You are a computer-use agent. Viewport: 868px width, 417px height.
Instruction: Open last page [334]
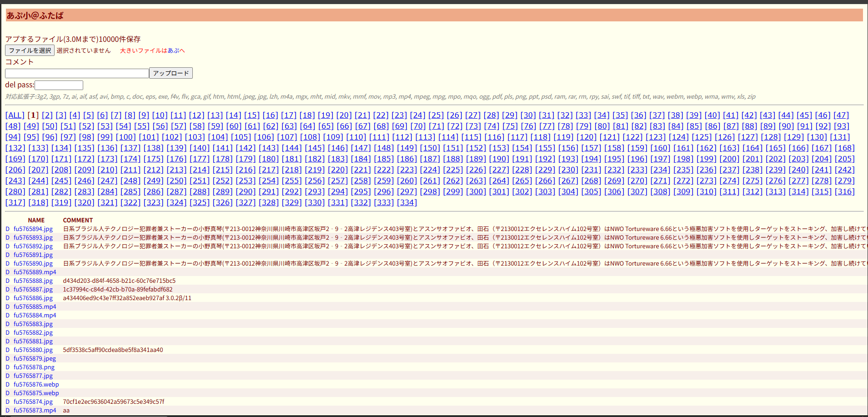407,203
